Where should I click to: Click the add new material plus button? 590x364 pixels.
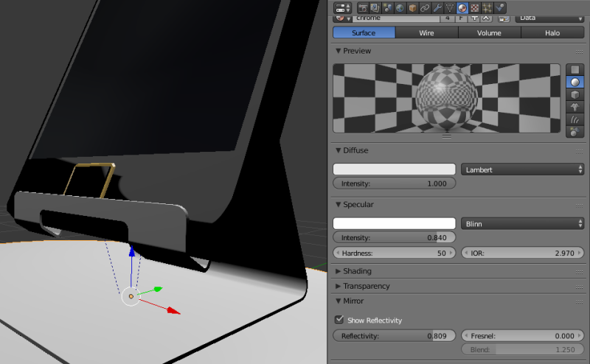474,17
